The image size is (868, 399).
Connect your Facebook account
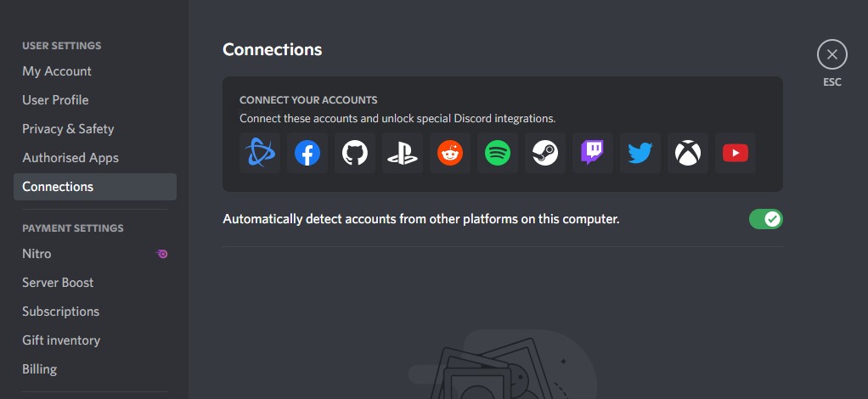coord(307,153)
